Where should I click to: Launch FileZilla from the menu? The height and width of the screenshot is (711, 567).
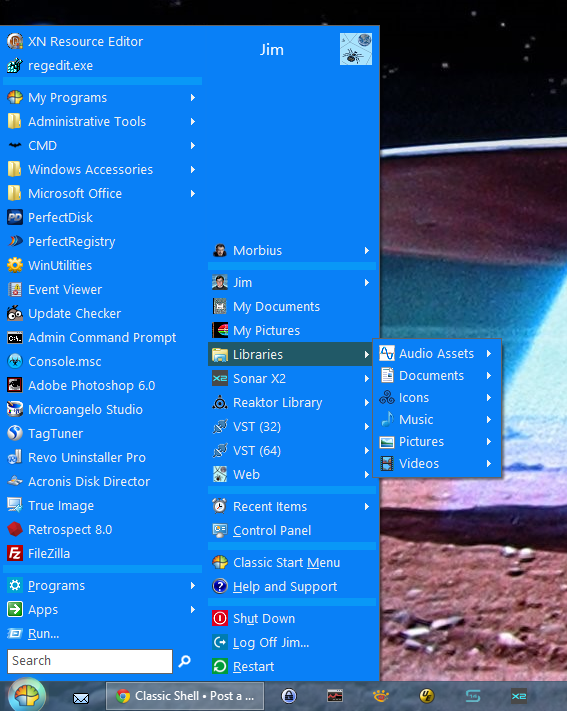(x=103, y=554)
